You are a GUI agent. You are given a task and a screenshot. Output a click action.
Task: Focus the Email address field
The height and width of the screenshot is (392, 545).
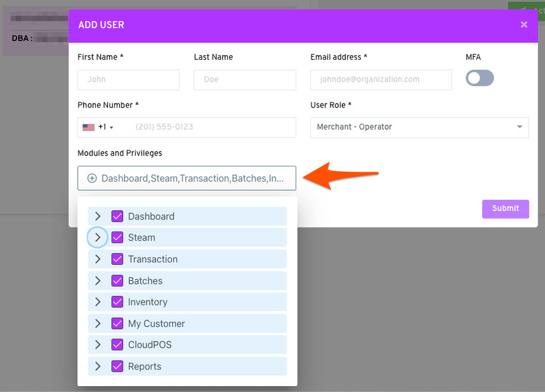[x=381, y=79]
